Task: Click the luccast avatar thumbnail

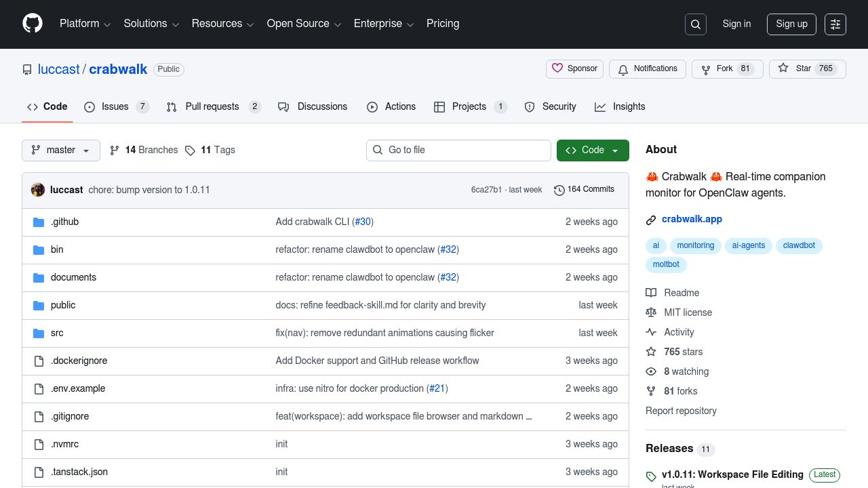Action: coord(38,190)
